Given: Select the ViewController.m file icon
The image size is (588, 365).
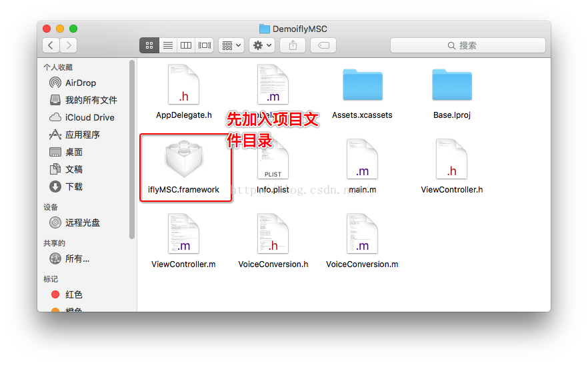Looking at the screenshot, I should 184,234.
